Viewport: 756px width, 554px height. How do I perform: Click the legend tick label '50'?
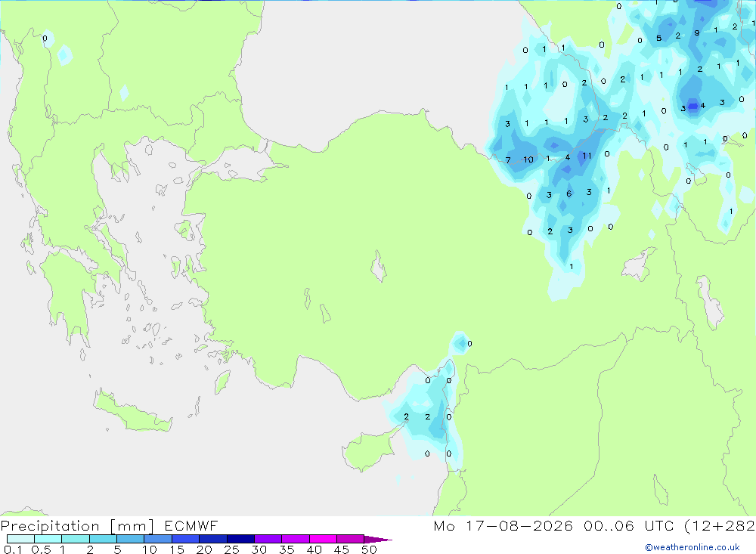coord(369,549)
